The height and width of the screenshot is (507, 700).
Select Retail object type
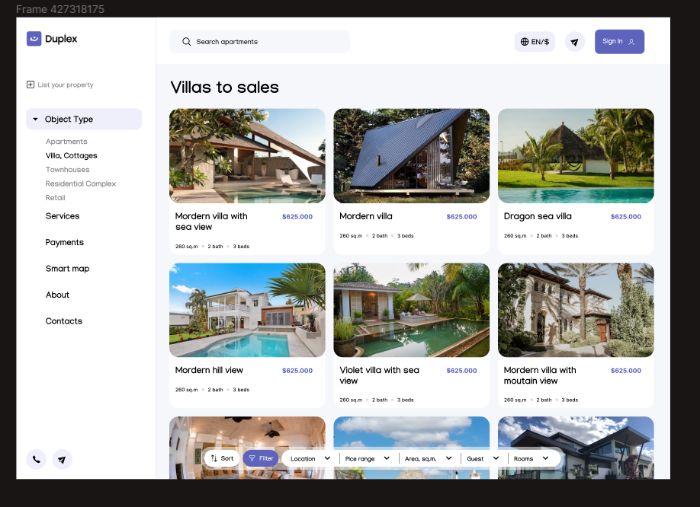pyautogui.click(x=55, y=197)
